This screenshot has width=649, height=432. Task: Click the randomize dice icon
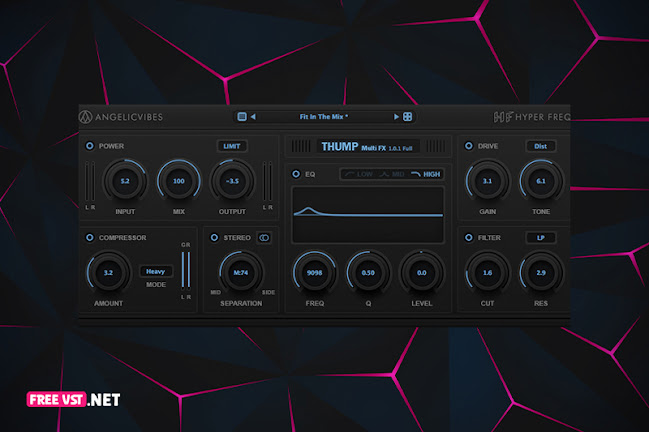(x=407, y=117)
